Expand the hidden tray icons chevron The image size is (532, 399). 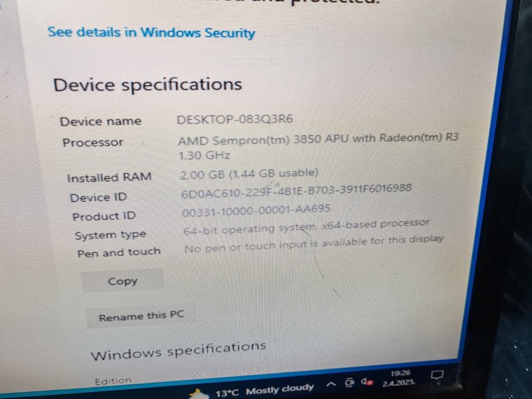pyautogui.click(x=331, y=384)
